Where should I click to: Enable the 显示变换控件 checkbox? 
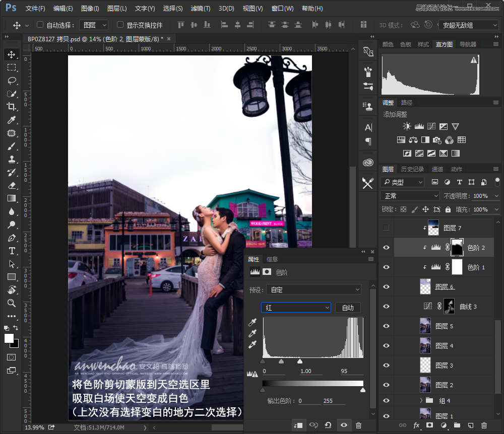coord(120,25)
